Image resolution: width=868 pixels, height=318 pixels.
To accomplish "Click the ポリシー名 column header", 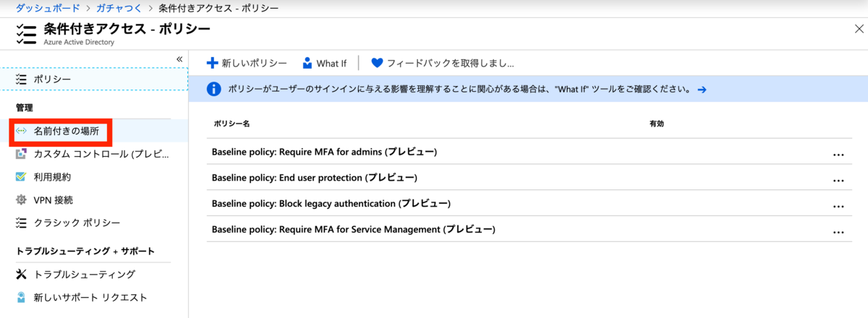I will pyautogui.click(x=231, y=124).
